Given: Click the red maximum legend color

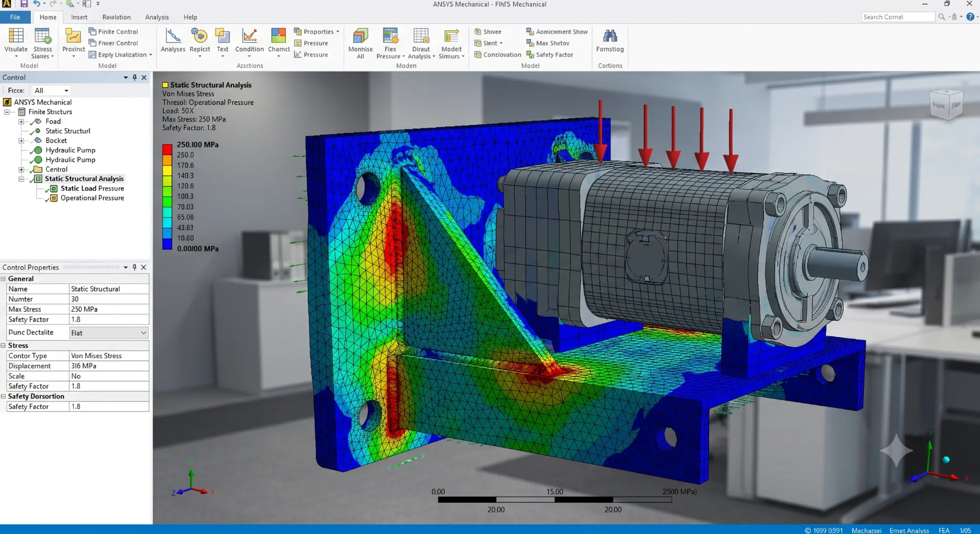Looking at the screenshot, I should point(167,149).
